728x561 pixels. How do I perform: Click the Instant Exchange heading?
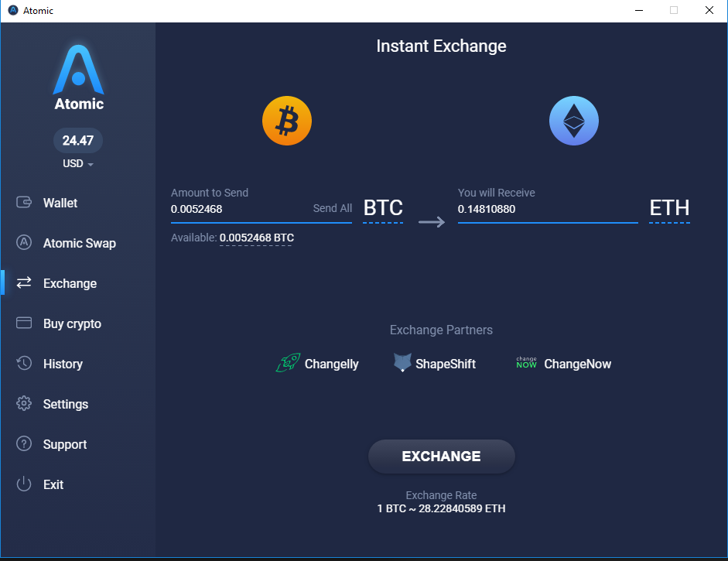pyautogui.click(x=441, y=46)
